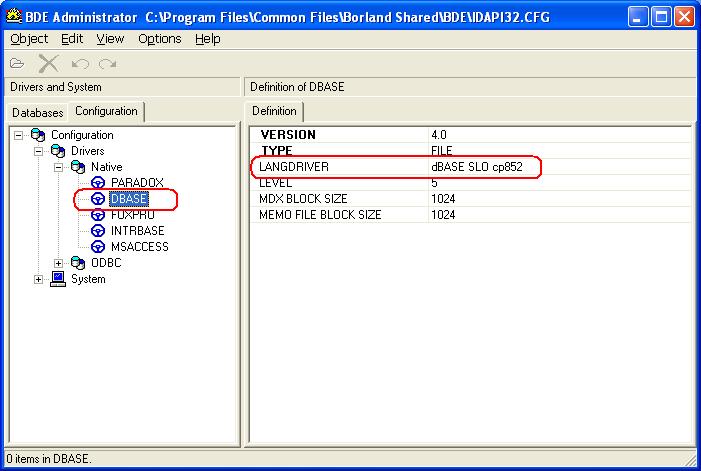The height and width of the screenshot is (471, 701).
Task: Open the Object menu
Action: pos(29,39)
